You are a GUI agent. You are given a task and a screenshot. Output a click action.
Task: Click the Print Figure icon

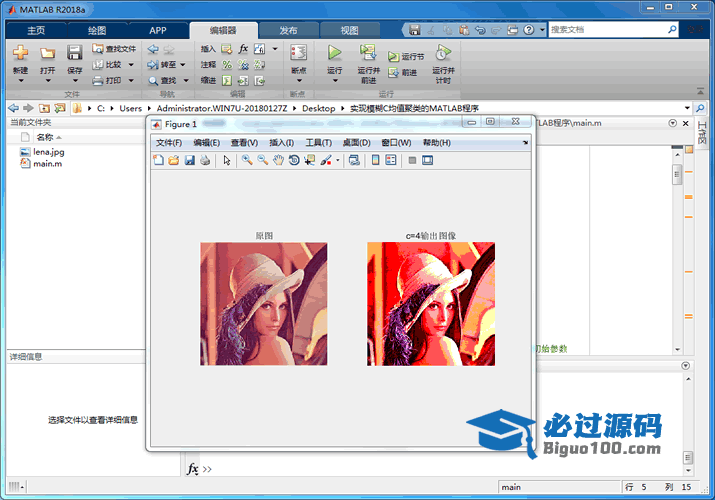coord(205,160)
